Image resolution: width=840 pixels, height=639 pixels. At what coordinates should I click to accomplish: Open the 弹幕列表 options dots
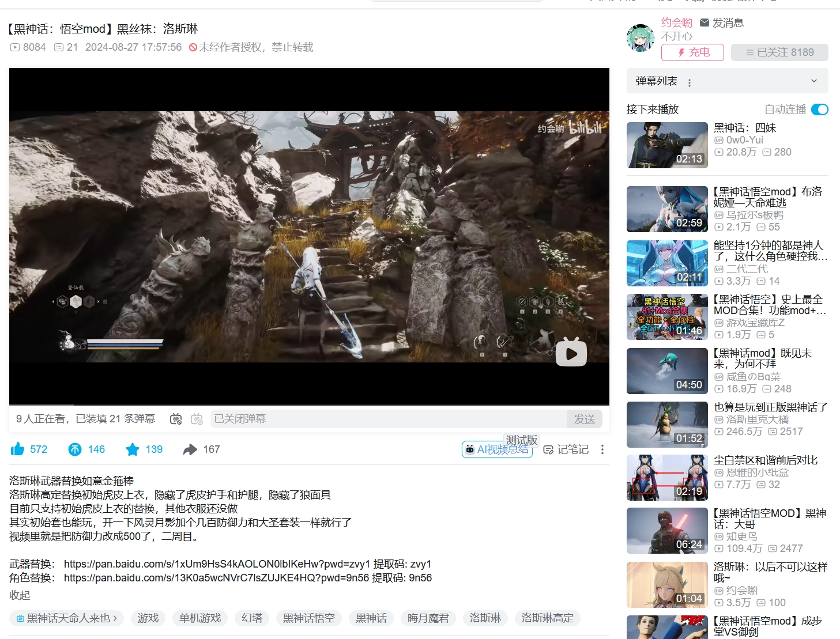click(690, 82)
